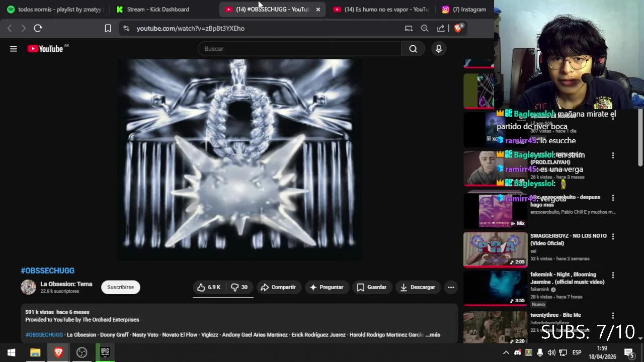
Task: Open La Obsesion: Tema channel avatar
Action: click(28, 287)
